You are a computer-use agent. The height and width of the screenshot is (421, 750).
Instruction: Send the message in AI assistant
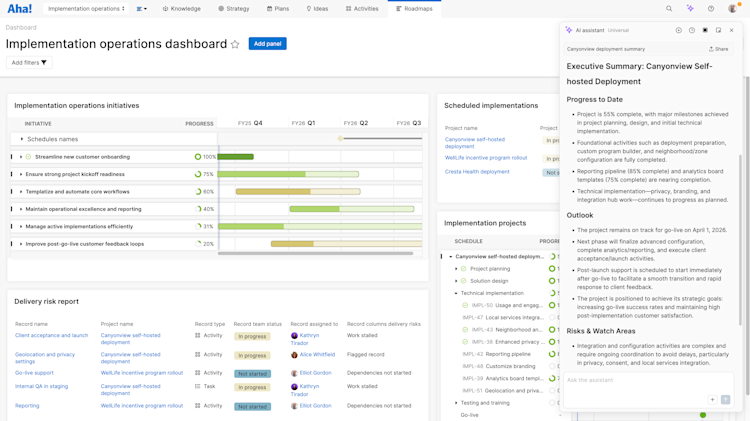[726, 399]
